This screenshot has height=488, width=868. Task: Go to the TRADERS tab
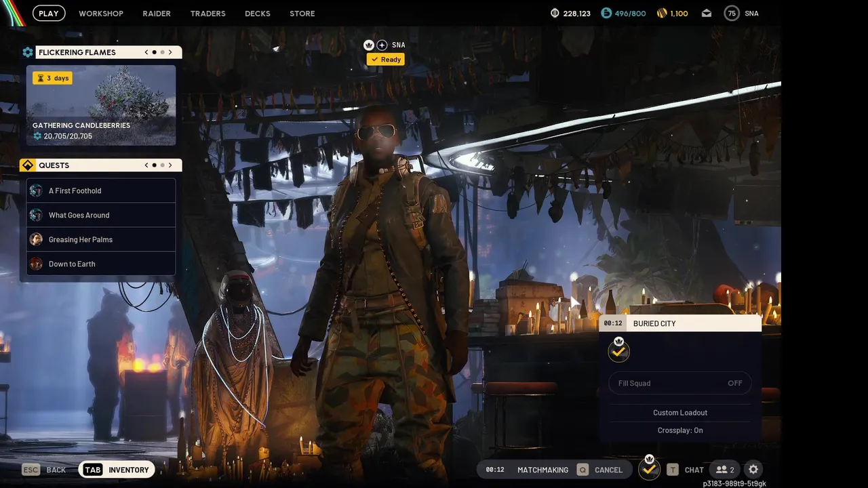(208, 14)
